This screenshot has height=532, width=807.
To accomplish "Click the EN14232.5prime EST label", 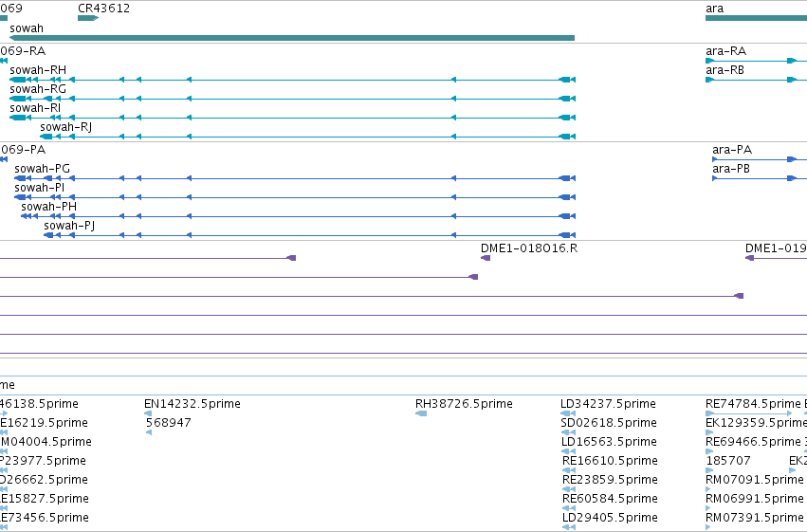I will pyautogui.click(x=192, y=404).
